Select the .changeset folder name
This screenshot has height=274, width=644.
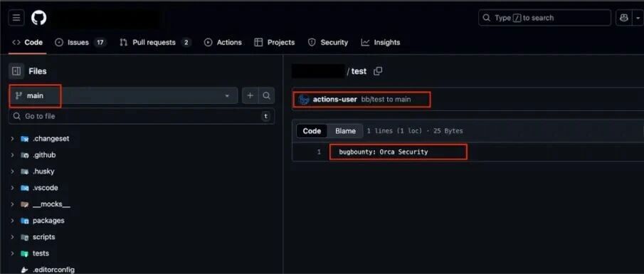[51, 139]
